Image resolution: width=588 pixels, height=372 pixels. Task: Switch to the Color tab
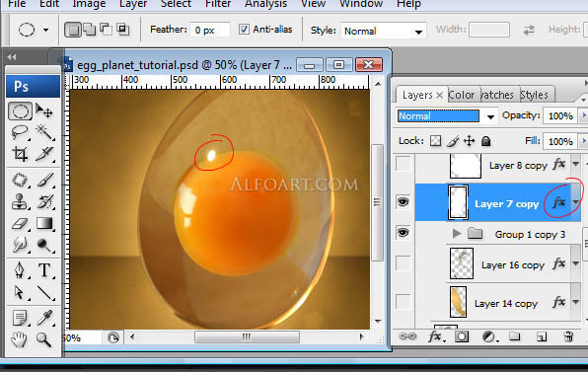tap(462, 95)
